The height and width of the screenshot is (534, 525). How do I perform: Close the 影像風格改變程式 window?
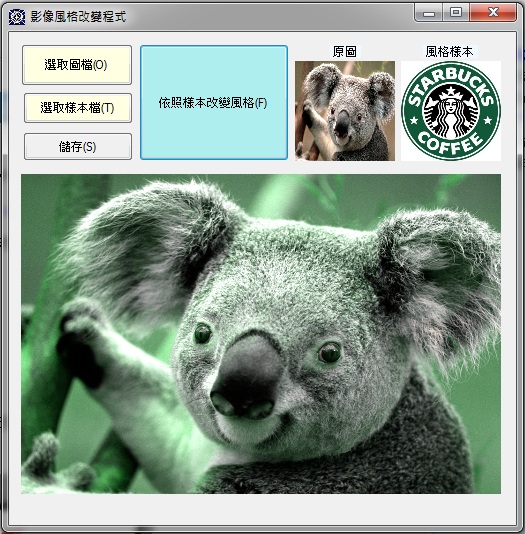[x=493, y=13]
